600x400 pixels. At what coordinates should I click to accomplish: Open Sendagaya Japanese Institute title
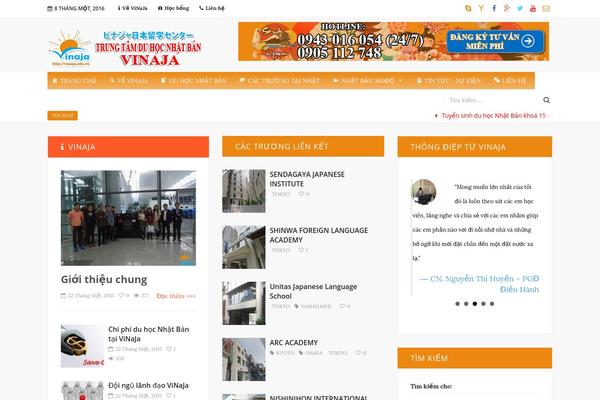pyautogui.click(x=307, y=179)
